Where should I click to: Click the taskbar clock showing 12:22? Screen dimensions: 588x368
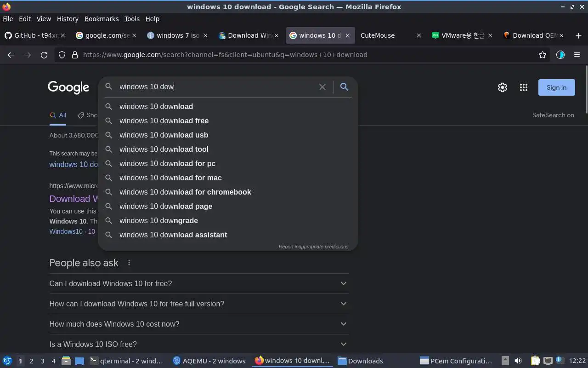[577, 361]
